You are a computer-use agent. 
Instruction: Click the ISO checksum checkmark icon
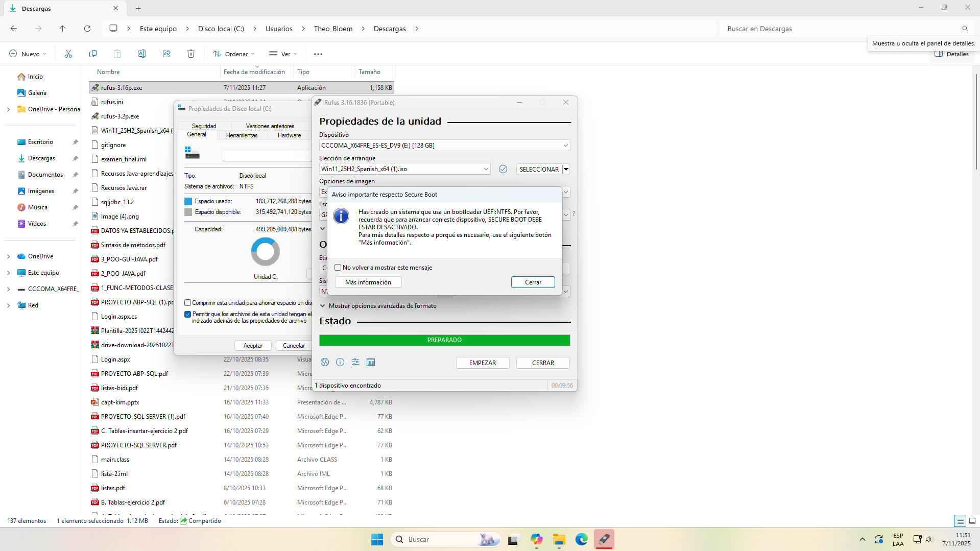coord(503,169)
